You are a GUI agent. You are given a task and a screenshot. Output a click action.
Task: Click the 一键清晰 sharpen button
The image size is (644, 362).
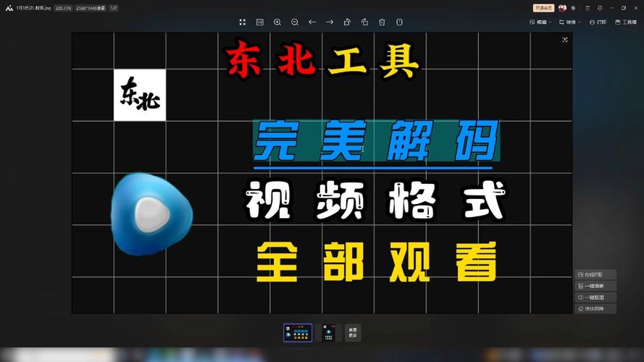pyautogui.click(x=595, y=286)
